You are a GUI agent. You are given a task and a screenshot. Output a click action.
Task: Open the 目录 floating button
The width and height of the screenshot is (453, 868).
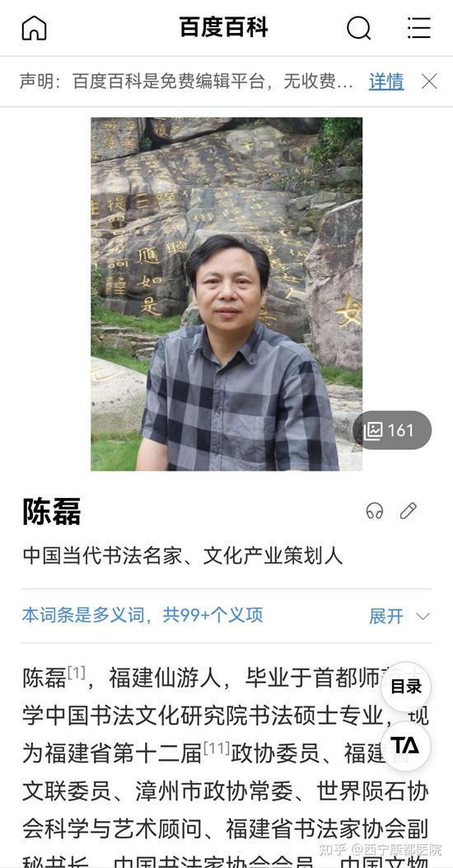click(406, 687)
